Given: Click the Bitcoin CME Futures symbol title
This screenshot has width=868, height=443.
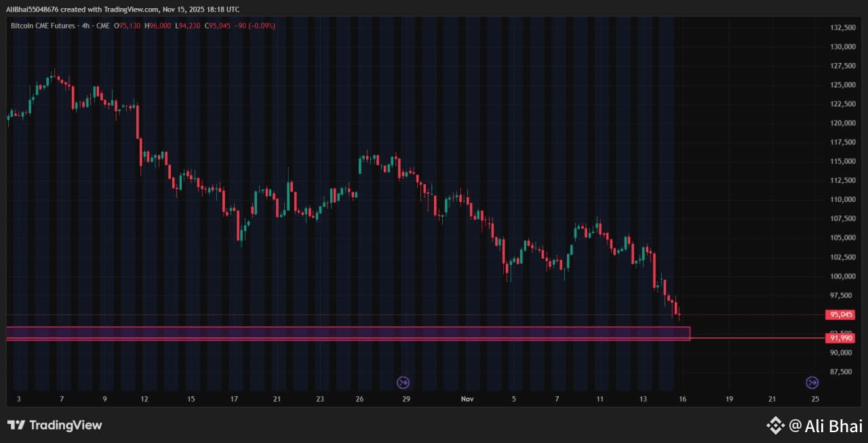Looking at the screenshot, I should tap(43, 26).
